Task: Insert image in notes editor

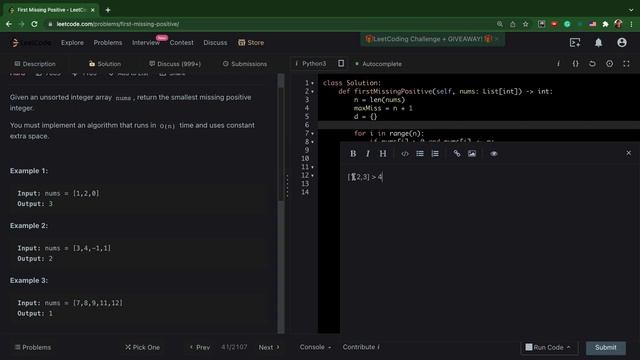Action: (472, 153)
